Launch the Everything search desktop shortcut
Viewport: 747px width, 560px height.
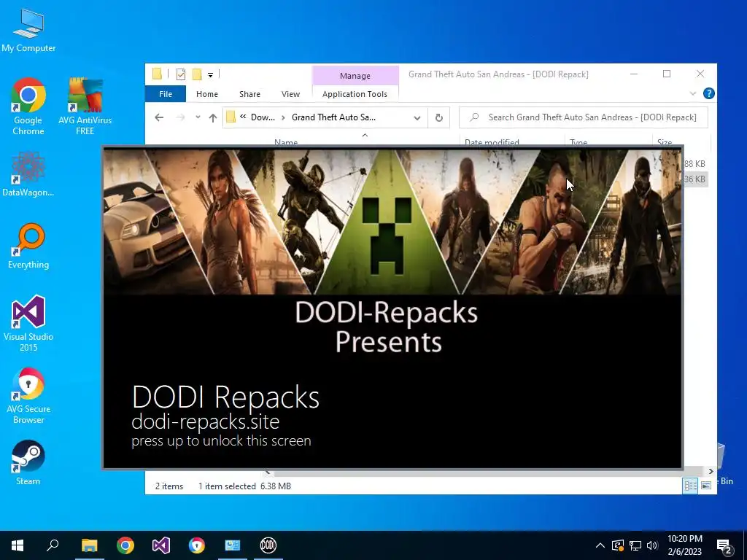[x=28, y=246]
